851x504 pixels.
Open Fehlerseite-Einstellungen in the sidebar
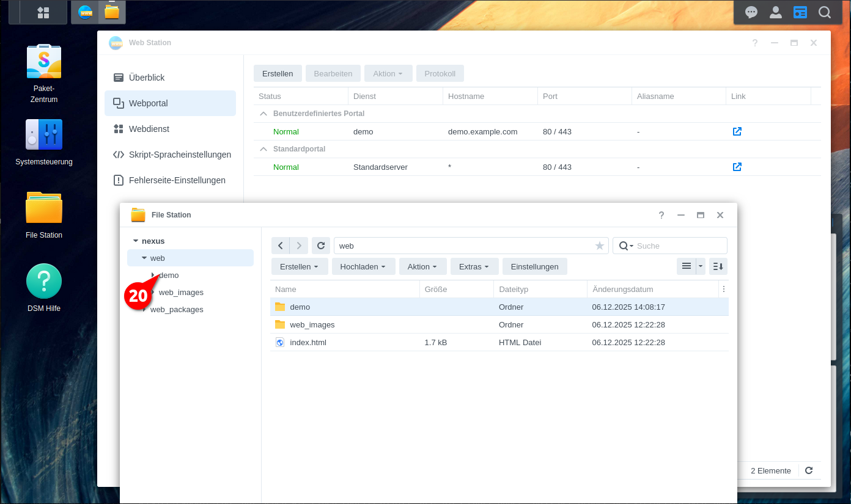(x=177, y=180)
